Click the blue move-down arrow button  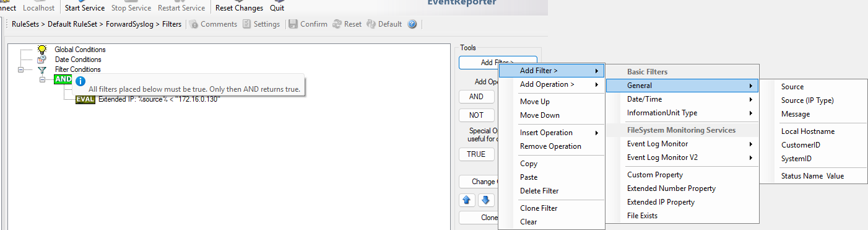pos(486,200)
